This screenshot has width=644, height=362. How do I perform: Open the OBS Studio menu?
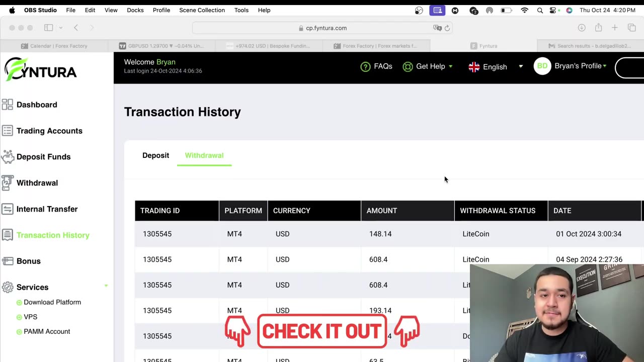40,10
